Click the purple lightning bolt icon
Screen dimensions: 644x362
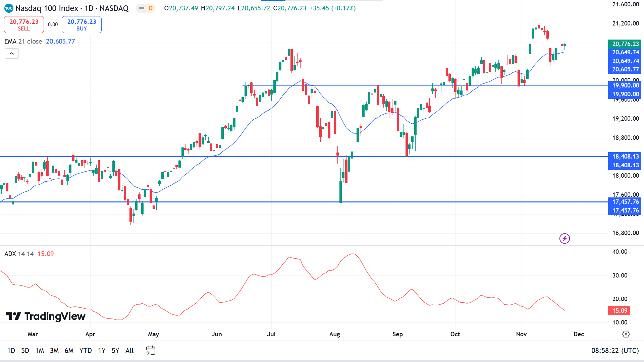point(565,238)
